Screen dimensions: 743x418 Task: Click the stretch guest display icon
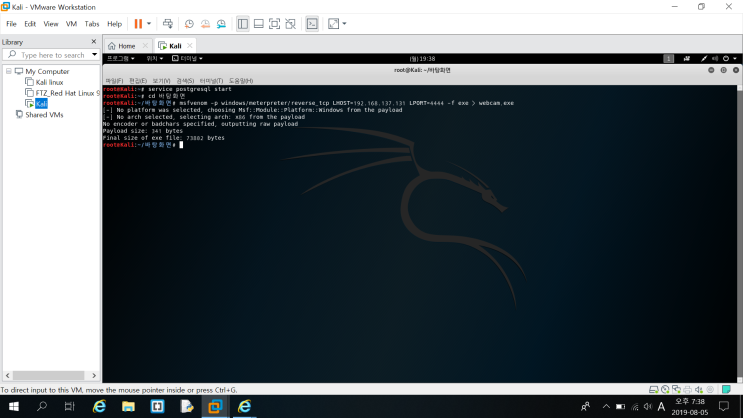click(334, 24)
